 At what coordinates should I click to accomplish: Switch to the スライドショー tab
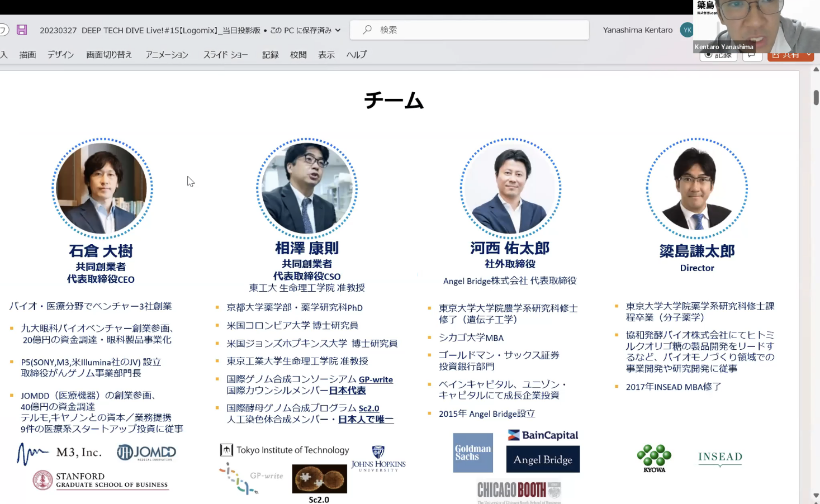225,54
